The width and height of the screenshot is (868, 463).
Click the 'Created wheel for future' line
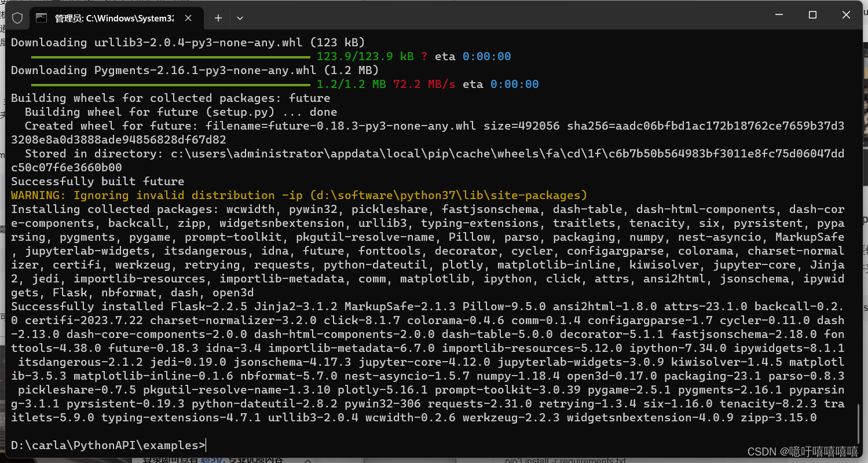click(x=428, y=133)
